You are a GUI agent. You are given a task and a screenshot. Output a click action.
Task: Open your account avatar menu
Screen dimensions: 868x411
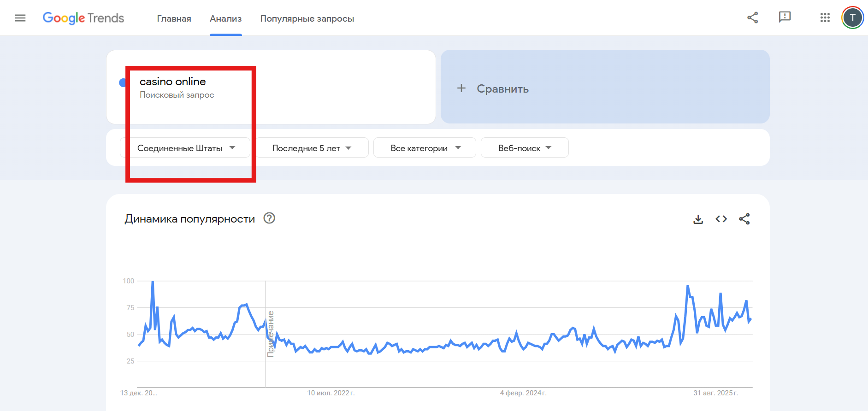(852, 18)
